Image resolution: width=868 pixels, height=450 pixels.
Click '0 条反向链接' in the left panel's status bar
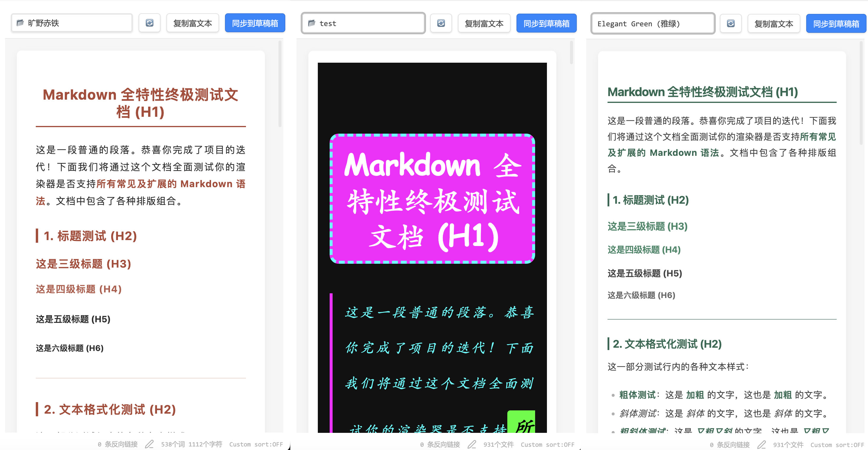pyautogui.click(x=118, y=444)
